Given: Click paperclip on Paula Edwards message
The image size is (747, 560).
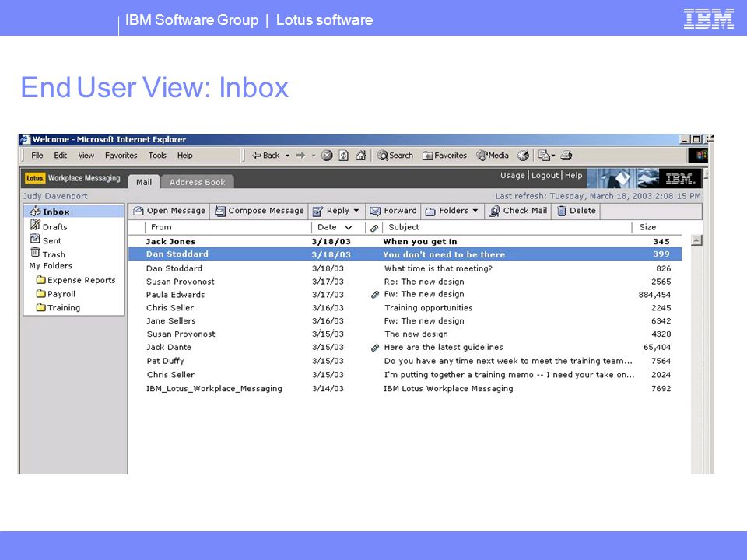Looking at the screenshot, I should [375, 295].
